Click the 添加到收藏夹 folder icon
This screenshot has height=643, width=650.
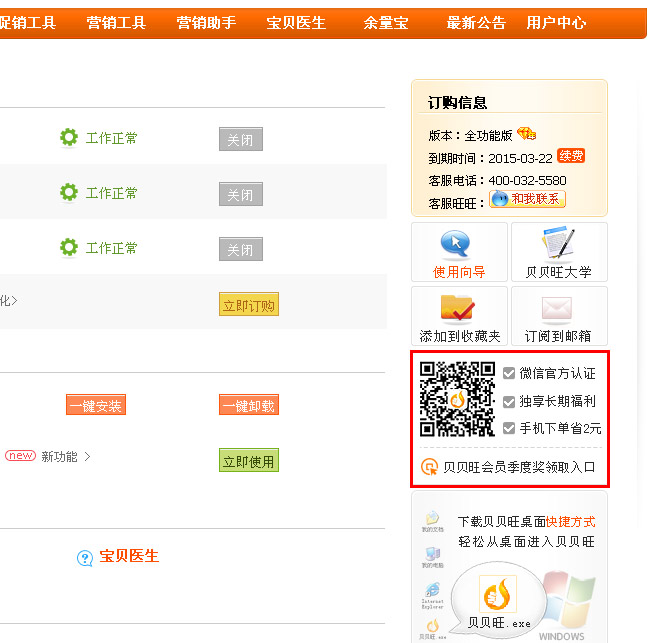pyautogui.click(x=458, y=308)
